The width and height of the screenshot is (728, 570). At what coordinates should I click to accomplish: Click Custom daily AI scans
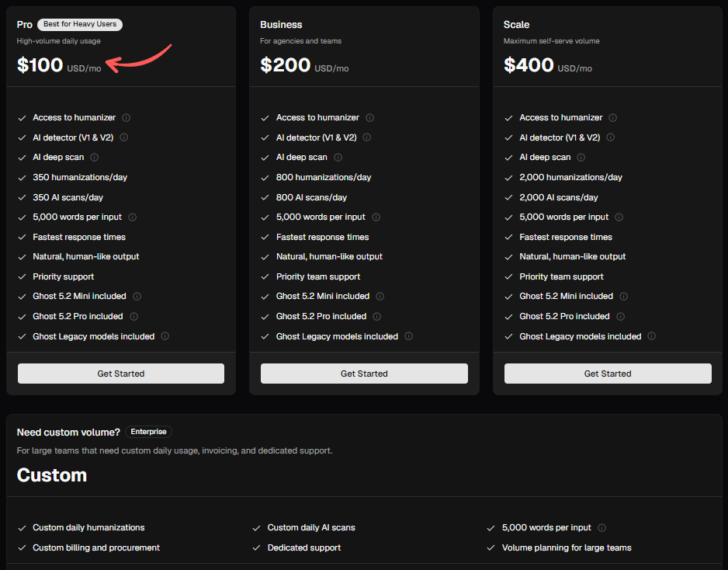tap(311, 528)
